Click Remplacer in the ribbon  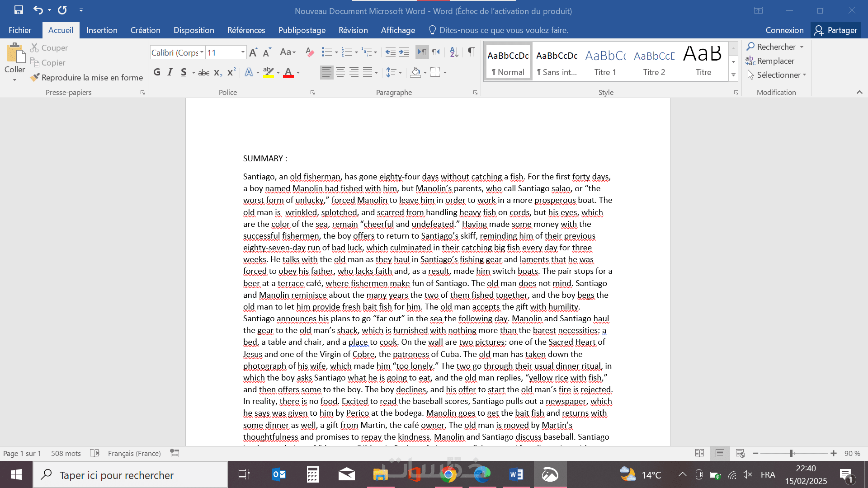(x=770, y=61)
